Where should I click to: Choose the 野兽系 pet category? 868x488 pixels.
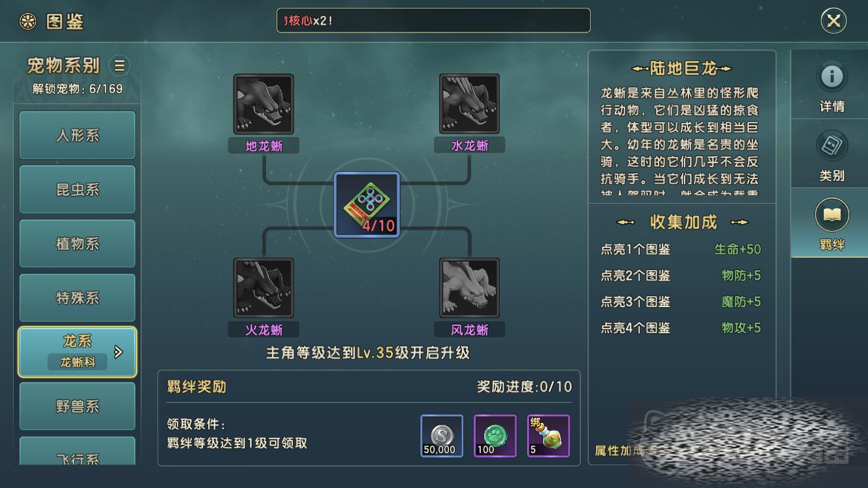coord(77,407)
